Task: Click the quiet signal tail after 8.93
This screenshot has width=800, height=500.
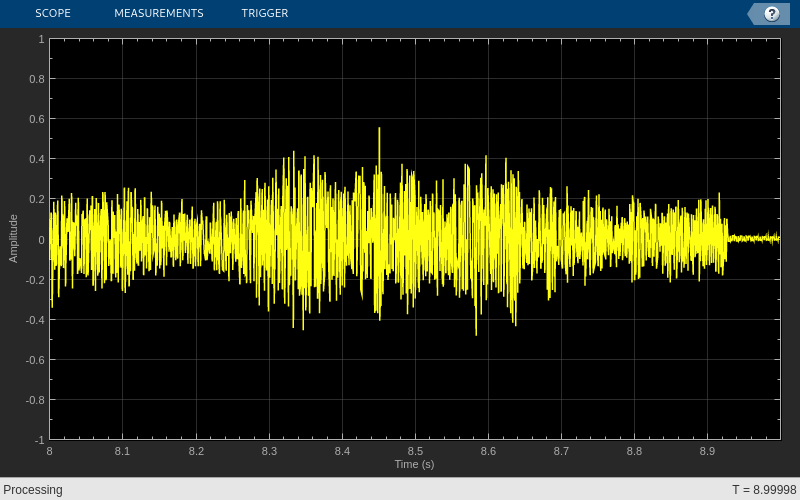Action: click(x=754, y=238)
